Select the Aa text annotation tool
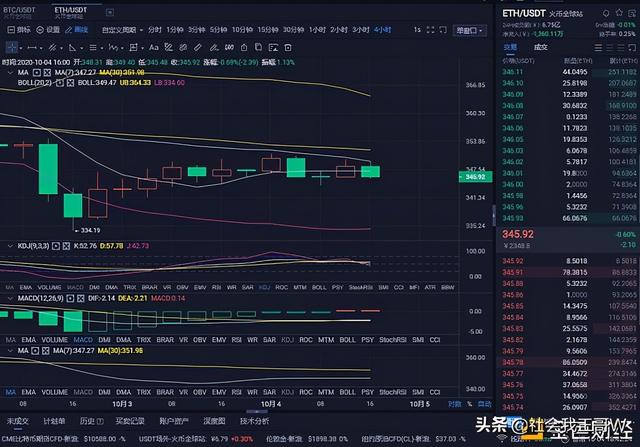The image size is (640, 447). point(153,48)
